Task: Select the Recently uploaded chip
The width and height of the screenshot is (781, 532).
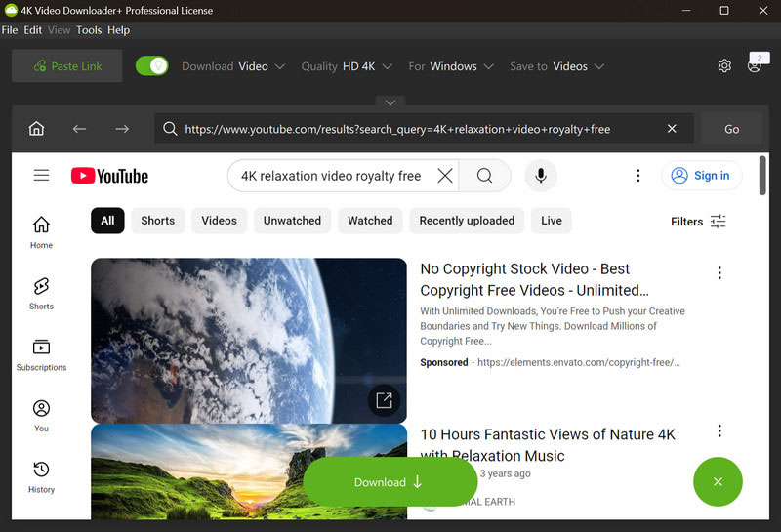Action: tap(467, 221)
